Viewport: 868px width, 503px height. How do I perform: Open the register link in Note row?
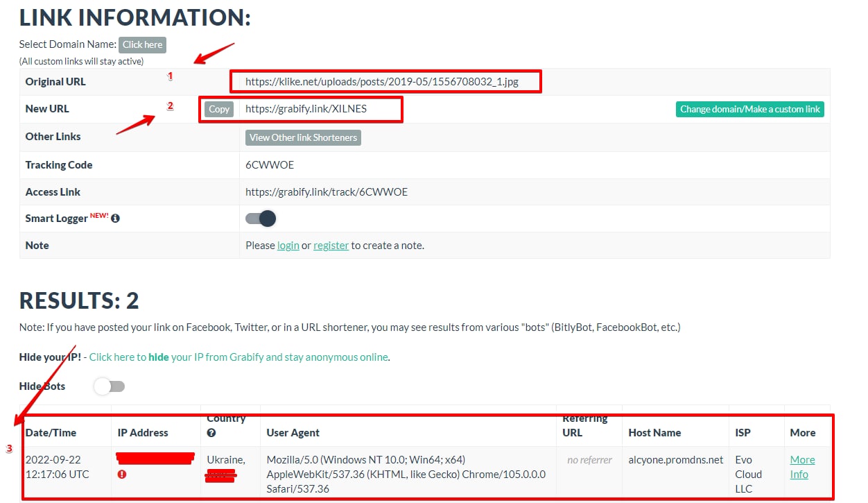click(331, 246)
